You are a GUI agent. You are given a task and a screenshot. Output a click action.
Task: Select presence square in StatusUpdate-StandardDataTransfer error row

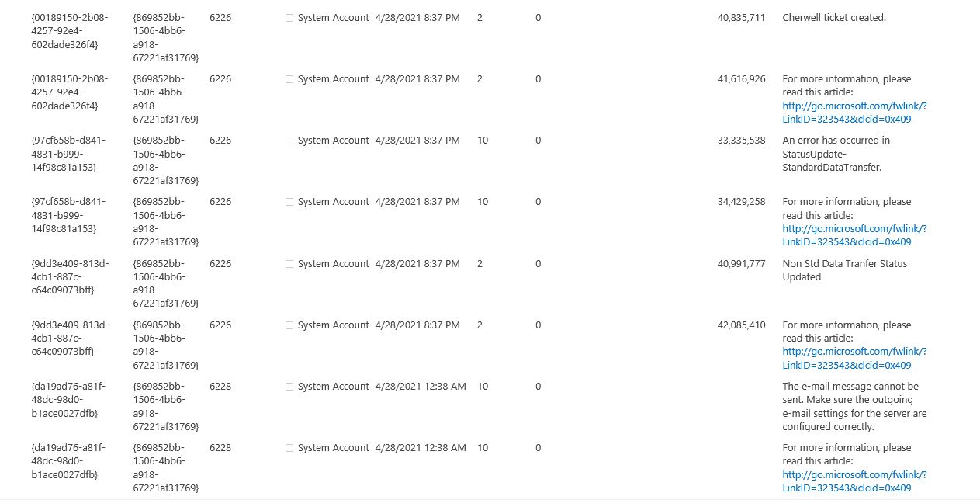tap(289, 141)
